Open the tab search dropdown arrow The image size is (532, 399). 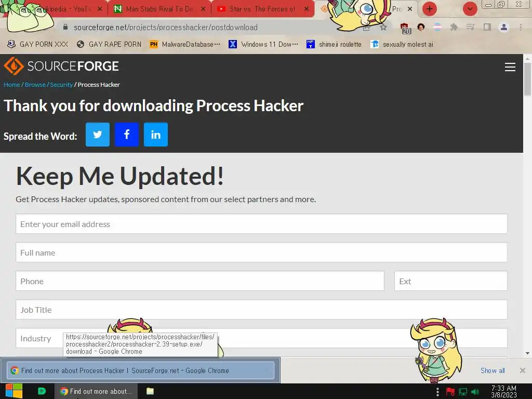470,9
